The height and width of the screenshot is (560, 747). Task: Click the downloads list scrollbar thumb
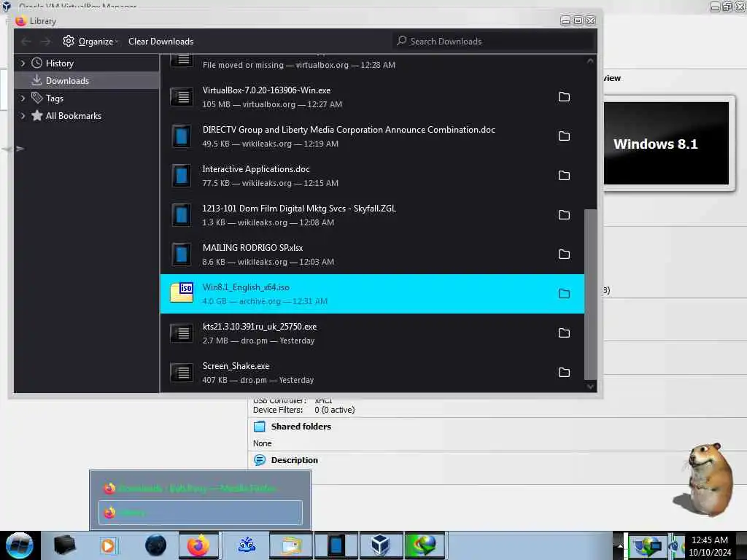point(590,295)
